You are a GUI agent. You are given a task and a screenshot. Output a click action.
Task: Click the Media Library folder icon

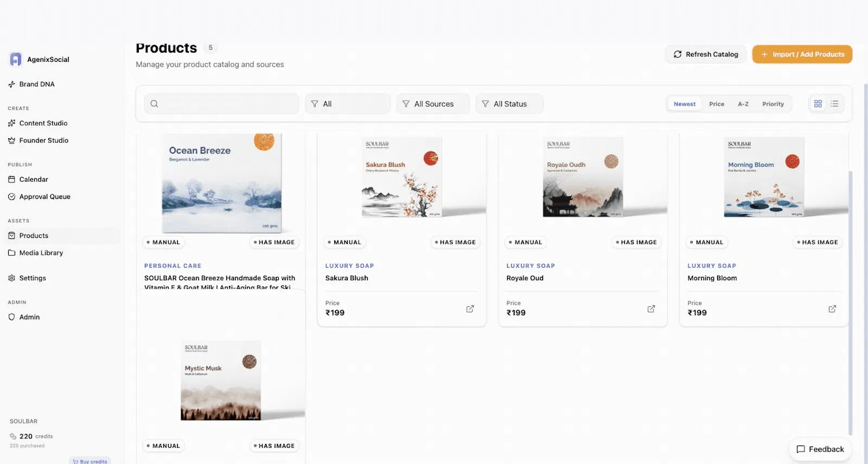tap(11, 253)
